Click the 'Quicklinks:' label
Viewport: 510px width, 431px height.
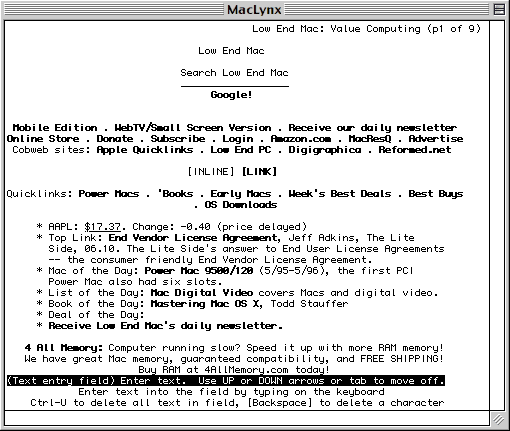tap(40, 194)
